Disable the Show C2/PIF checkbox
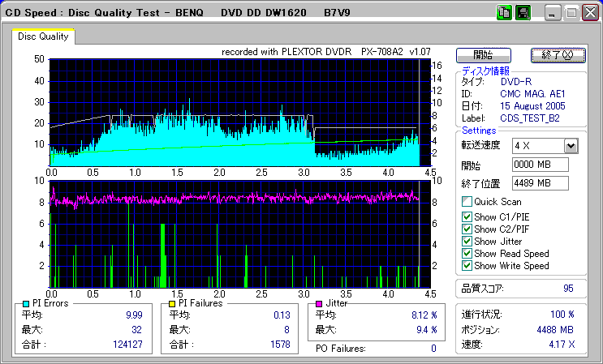This screenshot has height=364, width=603. click(x=467, y=229)
